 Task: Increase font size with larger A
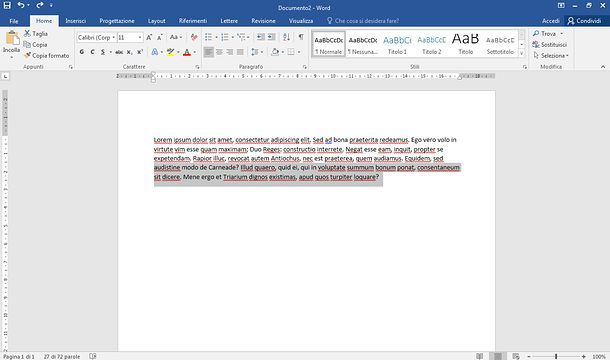click(x=149, y=37)
